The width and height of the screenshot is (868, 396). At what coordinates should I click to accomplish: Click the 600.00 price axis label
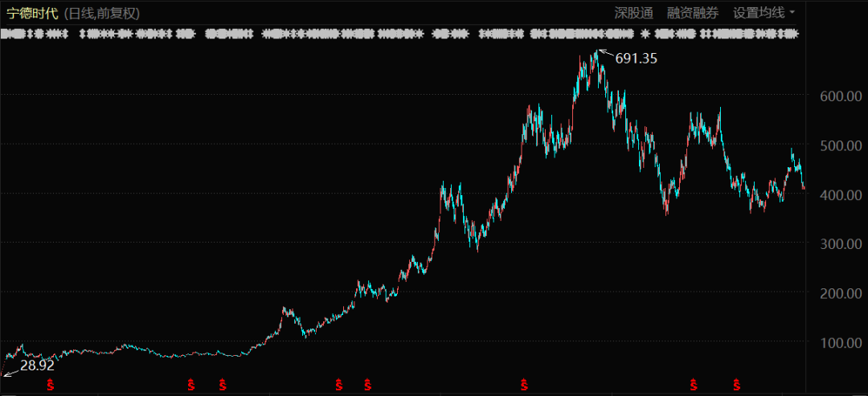coord(841,96)
